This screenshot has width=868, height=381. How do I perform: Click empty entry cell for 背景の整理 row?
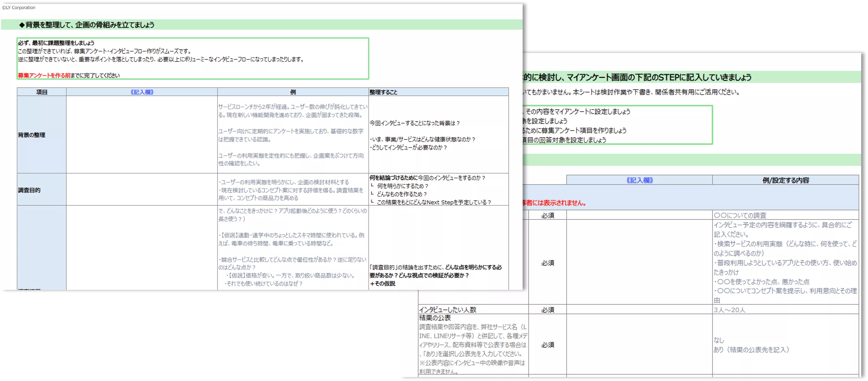pos(142,135)
